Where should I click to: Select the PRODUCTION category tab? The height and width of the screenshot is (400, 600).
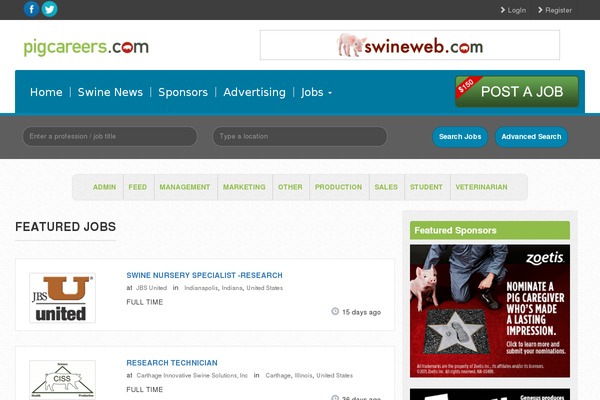338,187
